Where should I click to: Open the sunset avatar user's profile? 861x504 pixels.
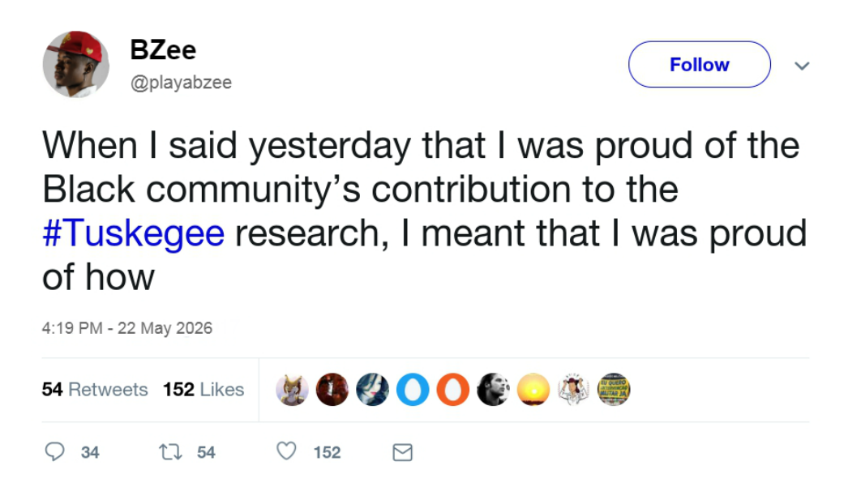click(x=533, y=390)
